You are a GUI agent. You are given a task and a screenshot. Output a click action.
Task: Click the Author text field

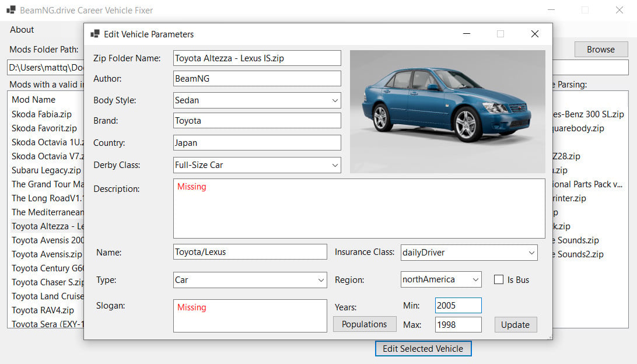point(257,78)
